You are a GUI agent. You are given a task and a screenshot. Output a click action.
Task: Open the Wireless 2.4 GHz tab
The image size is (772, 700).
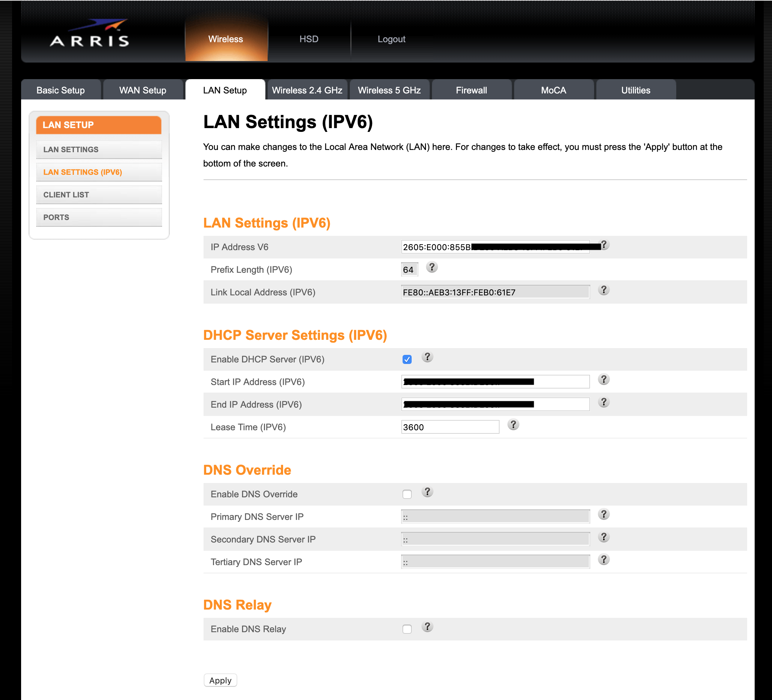(307, 90)
